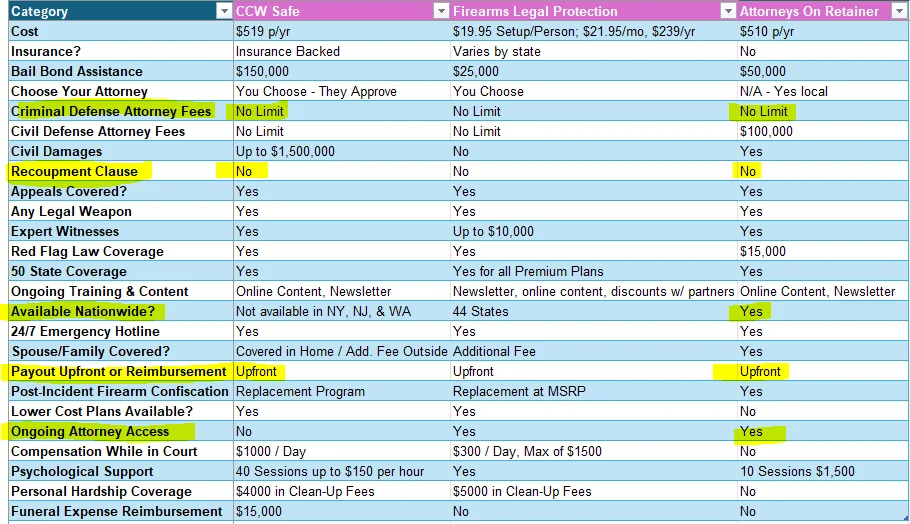Open the CCW Safe column filter dropdown
The image size is (910, 524).
(x=442, y=11)
